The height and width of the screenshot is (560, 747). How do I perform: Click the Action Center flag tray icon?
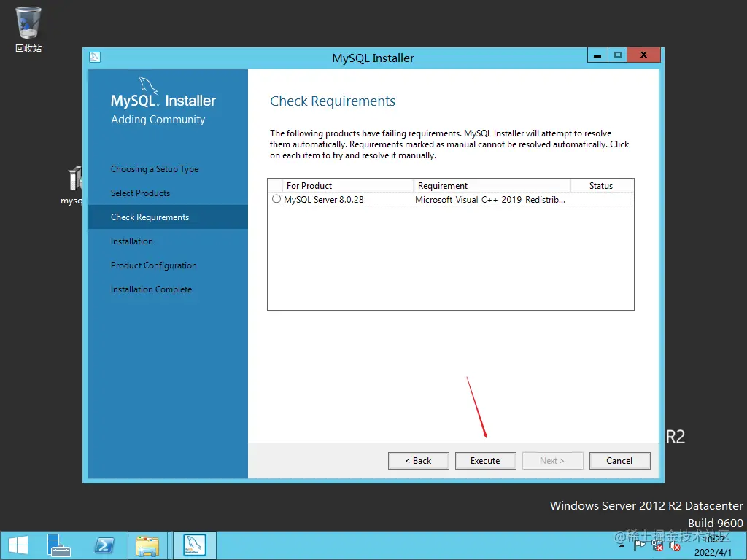click(x=640, y=545)
